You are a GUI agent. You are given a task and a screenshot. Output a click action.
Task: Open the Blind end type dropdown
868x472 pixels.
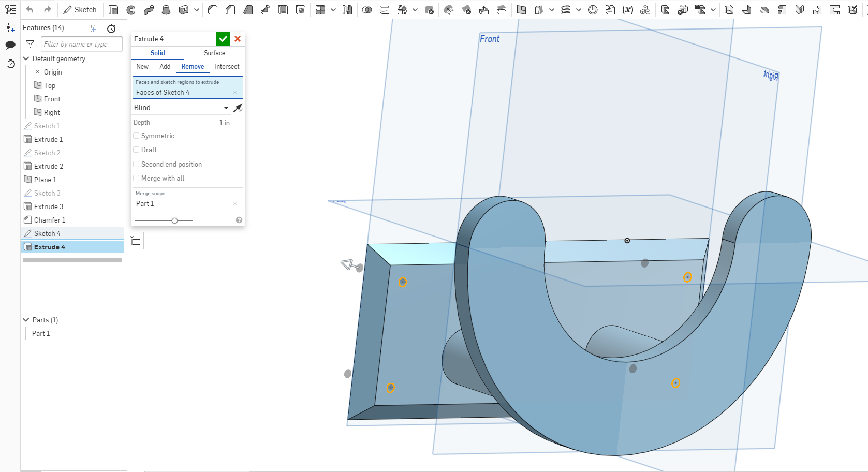[x=181, y=108]
